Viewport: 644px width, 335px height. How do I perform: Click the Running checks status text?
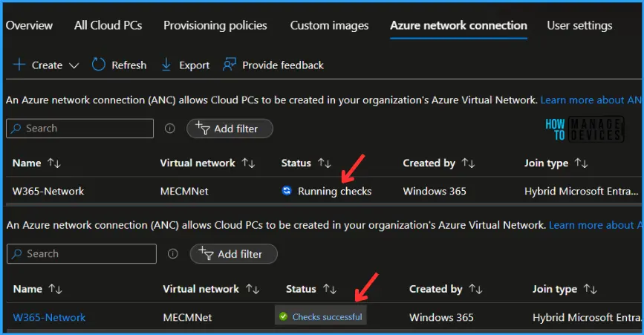click(x=334, y=192)
